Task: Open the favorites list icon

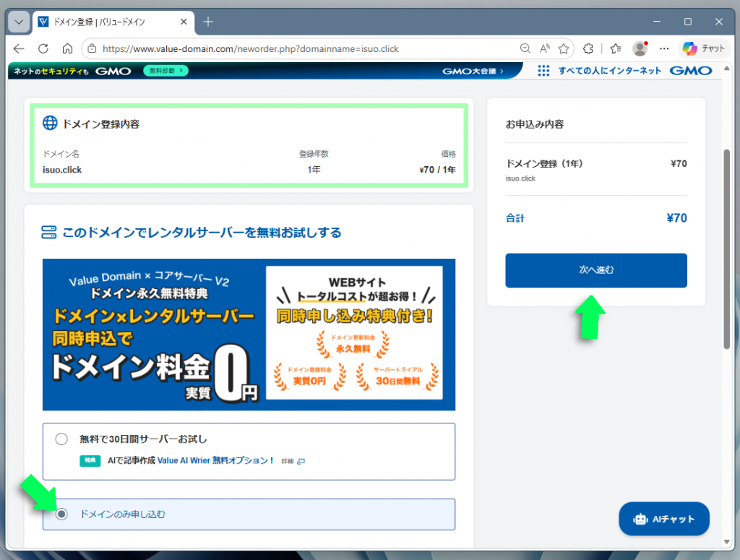Action: tap(616, 48)
